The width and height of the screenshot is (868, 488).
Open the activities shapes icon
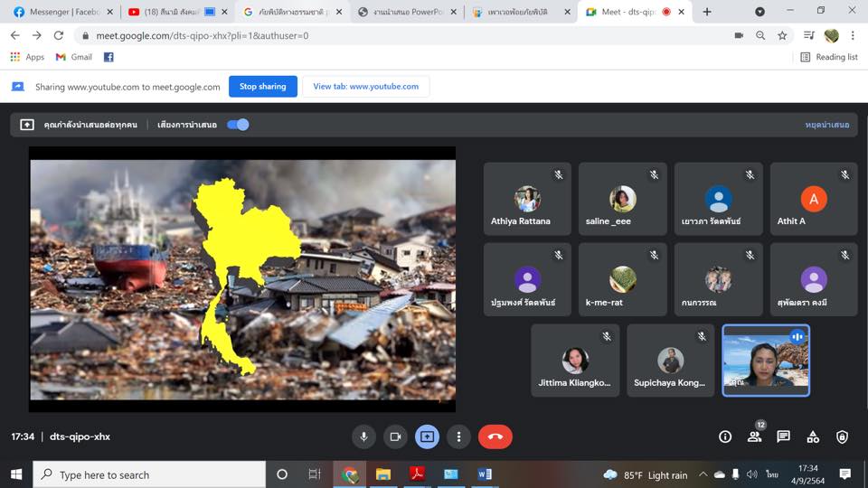point(813,436)
